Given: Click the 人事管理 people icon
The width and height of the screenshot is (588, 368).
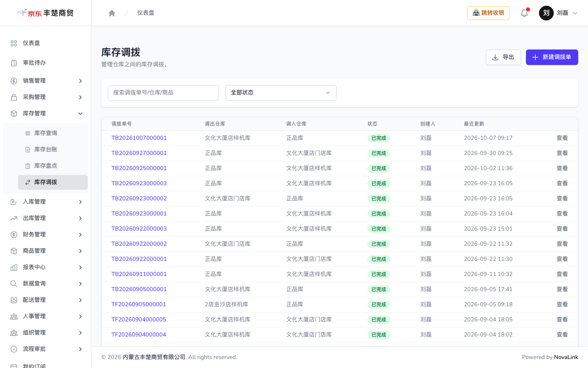Looking at the screenshot, I should click(x=14, y=316).
